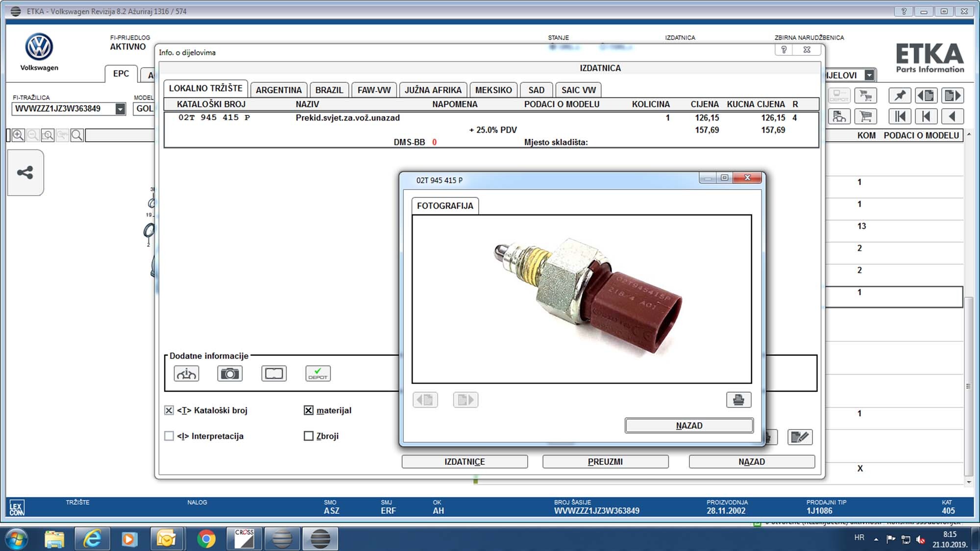The image size is (980, 551).
Task: Click the share icon on left panel
Action: [25, 172]
